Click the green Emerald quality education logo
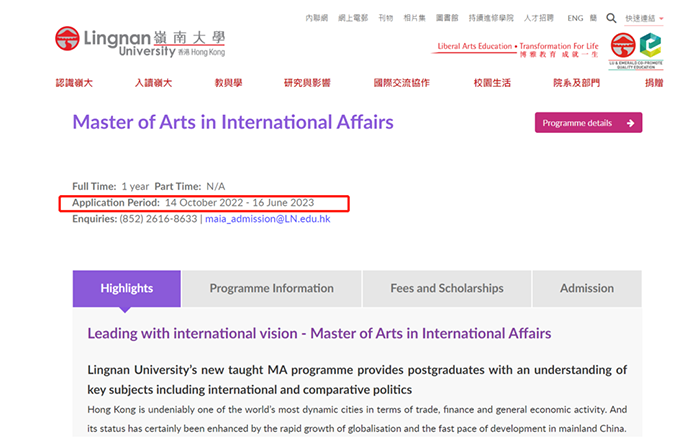Screen dimensions: 700x446 (650, 46)
